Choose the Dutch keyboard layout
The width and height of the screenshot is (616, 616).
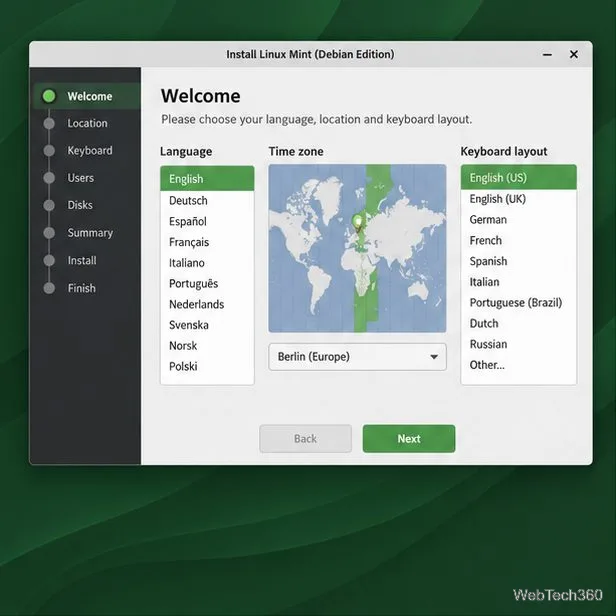pos(519,323)
